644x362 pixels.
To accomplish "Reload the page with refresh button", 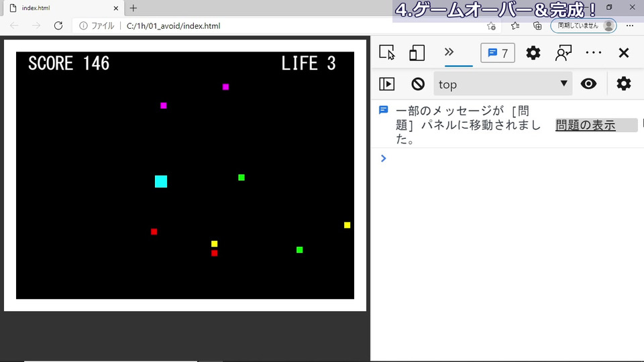I will pos(58,25).
